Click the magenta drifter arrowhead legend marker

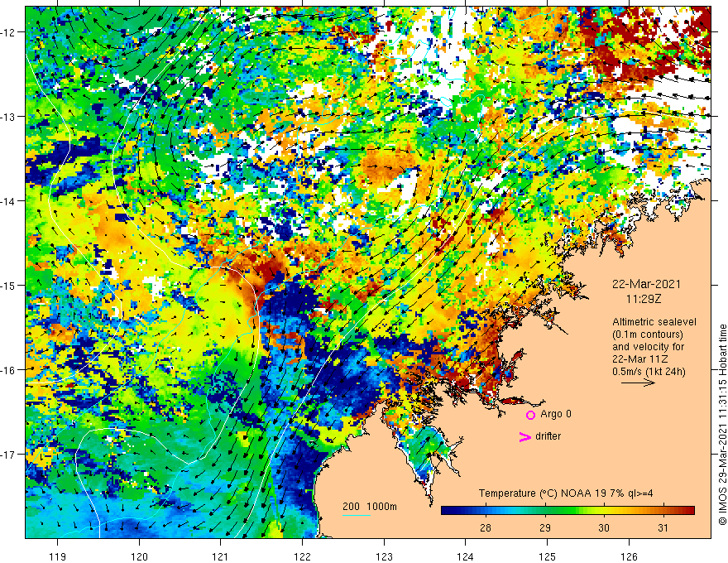[x=524, y=436]
